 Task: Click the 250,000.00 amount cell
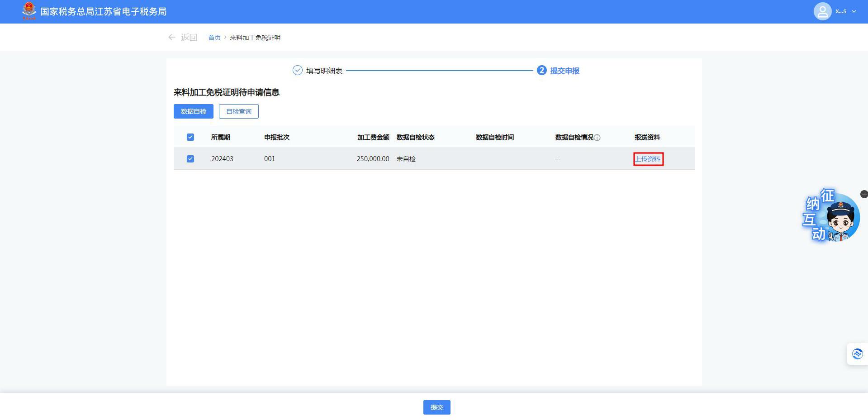pyautogui.click(x=373, y=159)
